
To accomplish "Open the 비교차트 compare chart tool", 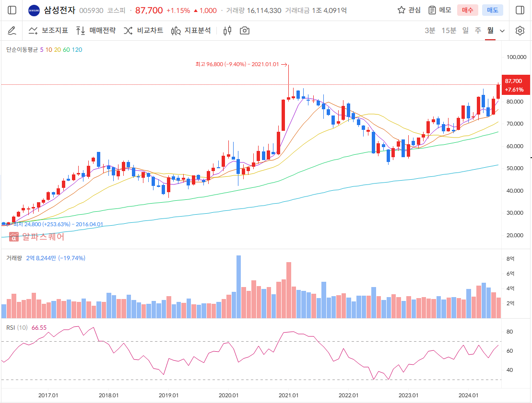I will tap(143, 31).
